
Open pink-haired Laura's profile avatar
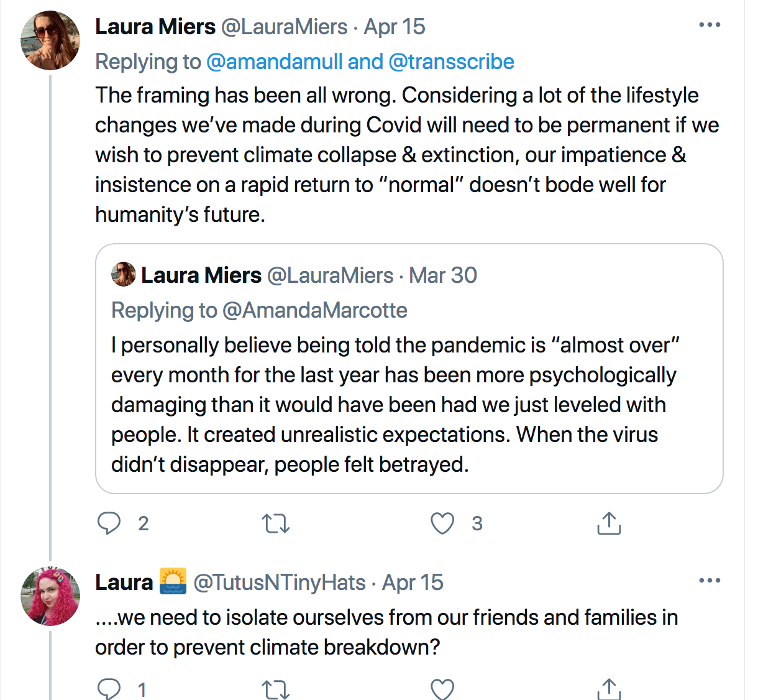click(x=50, y=596)
